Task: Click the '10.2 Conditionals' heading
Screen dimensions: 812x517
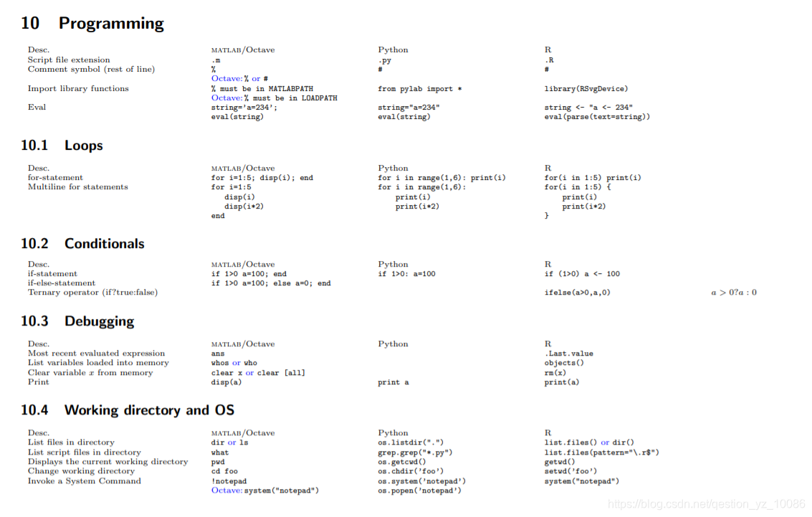Action: tap(82, 244)
